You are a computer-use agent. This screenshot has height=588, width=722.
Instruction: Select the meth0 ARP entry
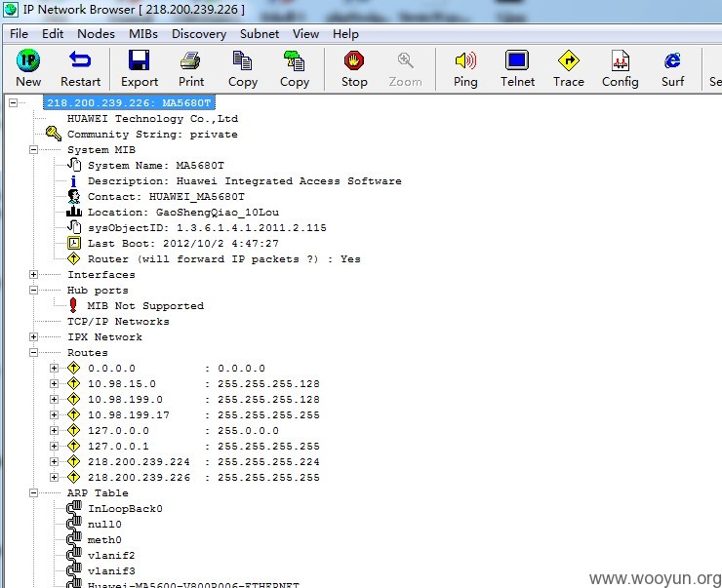point(104,539)
